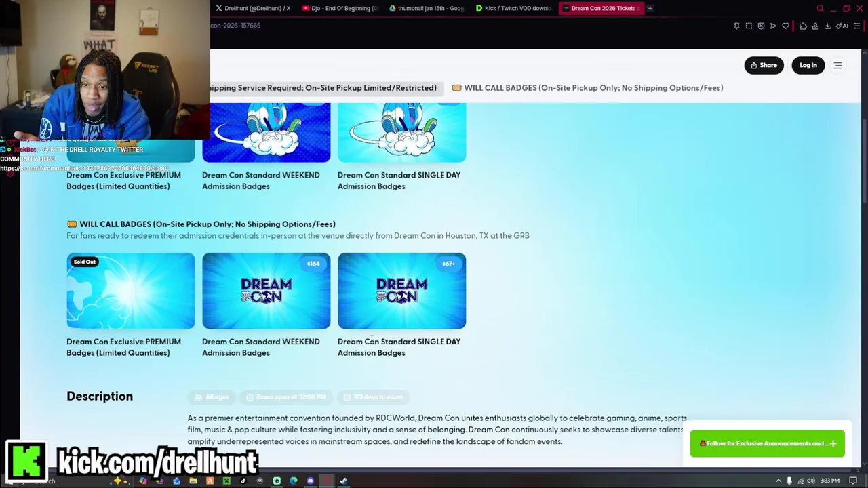Image resolution: width=868 pixels, height=488 pixels.
Task: Click Follow for Exclusive Announcements button
Action: click(x=768, y=443)
